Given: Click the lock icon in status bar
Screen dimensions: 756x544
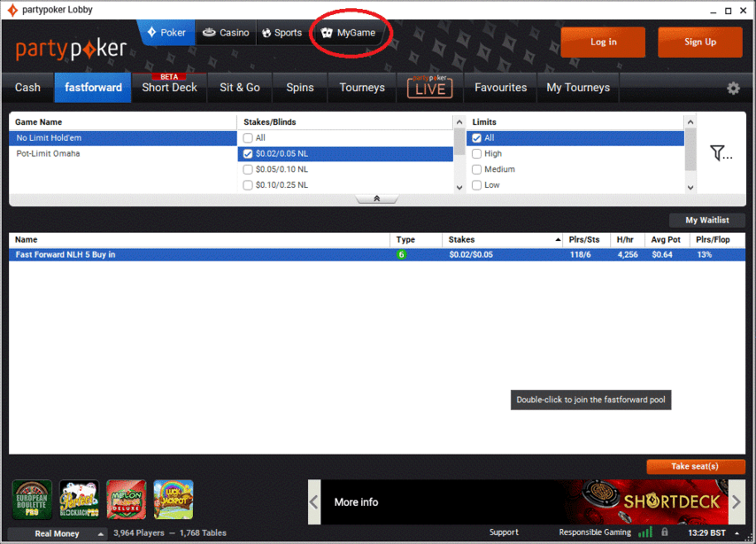Looking at the screenshot, I should coord(665,532).
